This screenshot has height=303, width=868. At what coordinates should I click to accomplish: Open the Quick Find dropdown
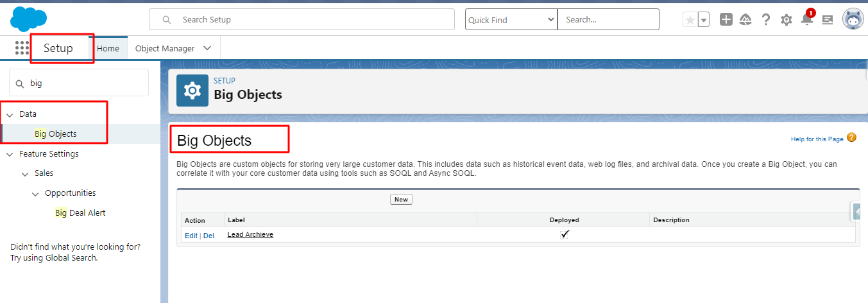511,20
